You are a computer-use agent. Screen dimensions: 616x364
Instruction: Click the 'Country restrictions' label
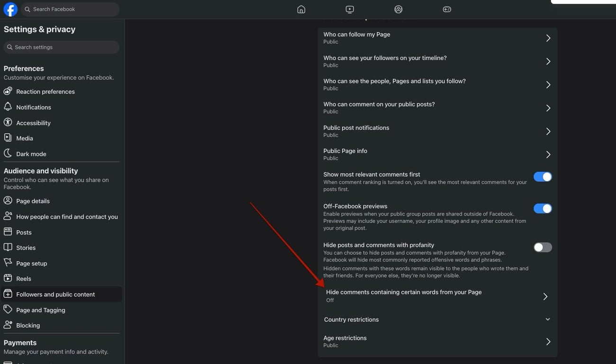351,319
